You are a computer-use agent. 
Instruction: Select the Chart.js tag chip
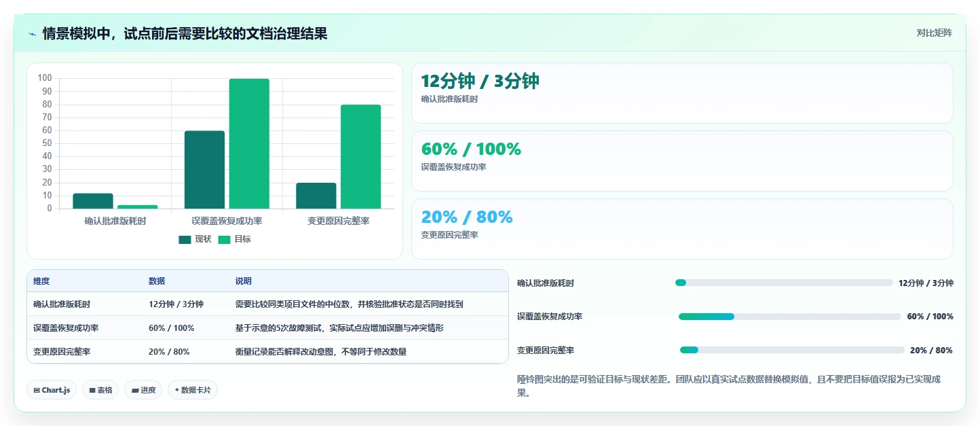pyautogui.click(x=52, y=390)
